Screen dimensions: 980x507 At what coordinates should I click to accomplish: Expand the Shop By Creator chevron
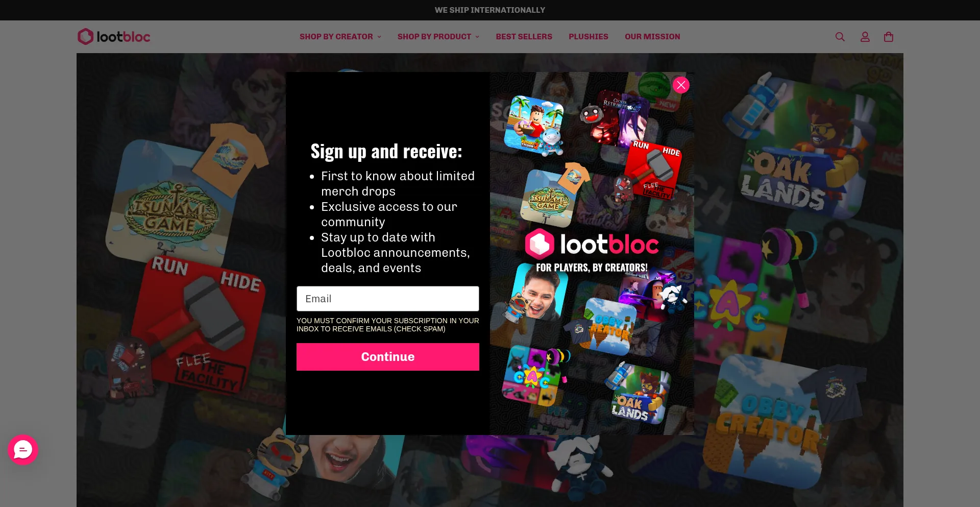pos(379,37)
